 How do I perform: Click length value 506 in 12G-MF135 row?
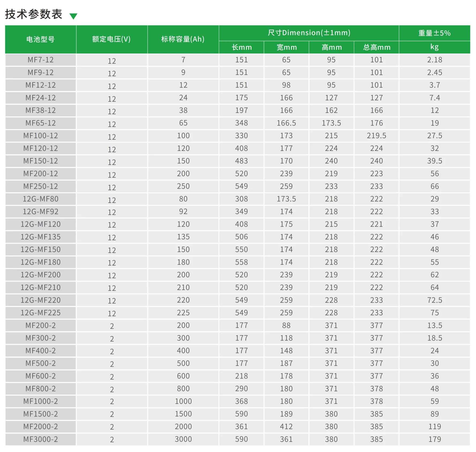pyautogui.click(x=241, y=237)
